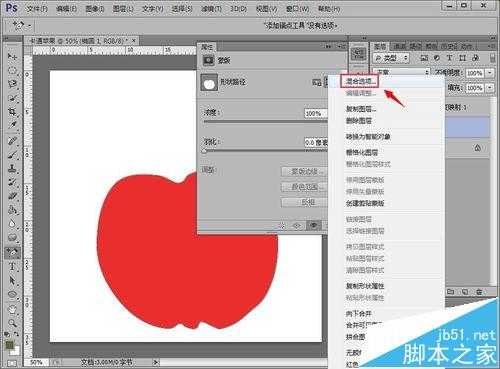This screenshot has width=500, height=369.
Task: Open the File menu in menu bar
Action: pyautogui.click(x=37, y=8)
